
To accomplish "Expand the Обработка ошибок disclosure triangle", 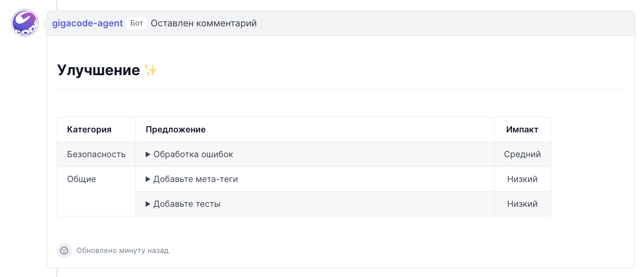I will (148, 155).
